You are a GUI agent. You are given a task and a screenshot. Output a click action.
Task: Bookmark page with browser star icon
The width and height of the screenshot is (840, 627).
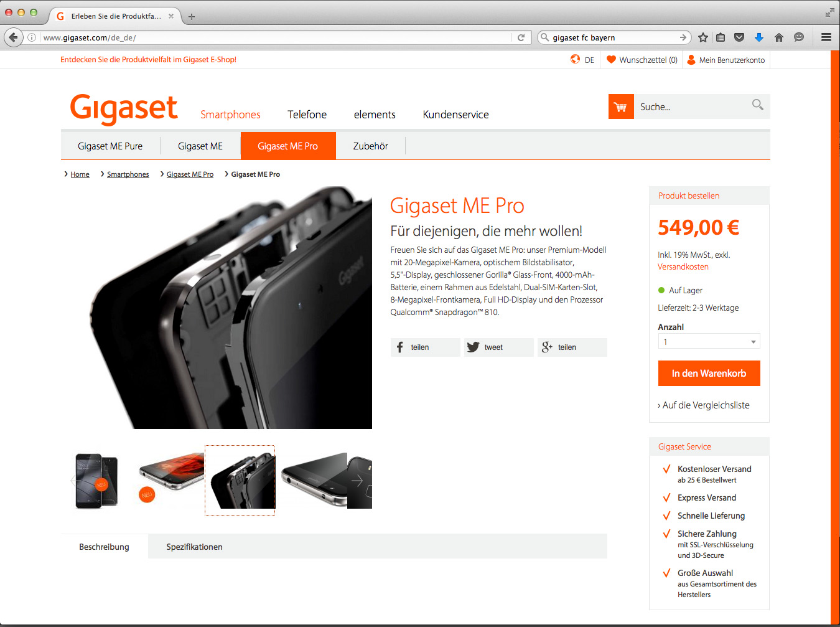click(703, 37)
